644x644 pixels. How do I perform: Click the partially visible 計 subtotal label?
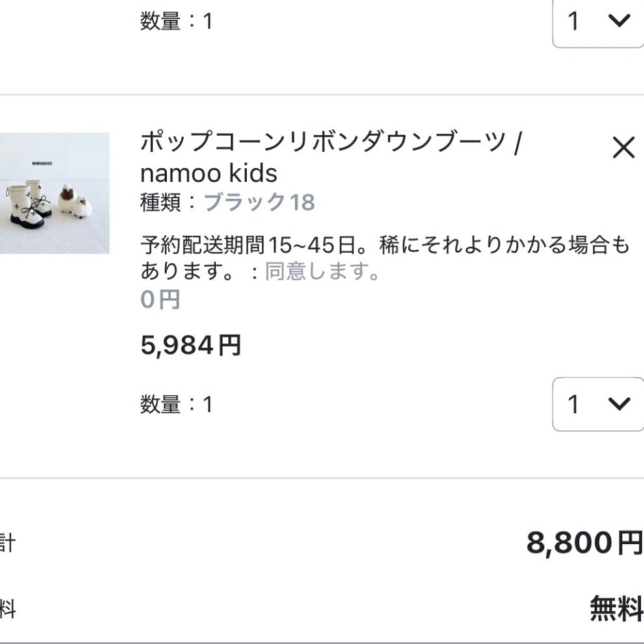point(7,543)
